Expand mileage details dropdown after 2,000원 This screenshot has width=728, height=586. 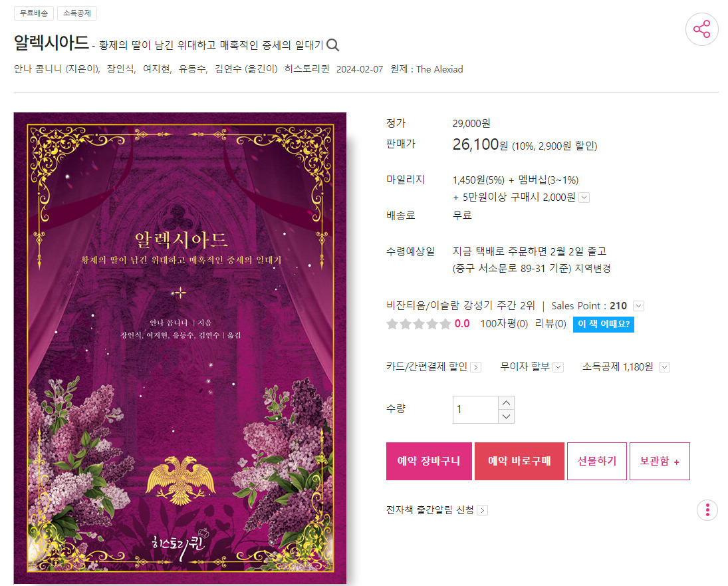click(x=584, y=198)
